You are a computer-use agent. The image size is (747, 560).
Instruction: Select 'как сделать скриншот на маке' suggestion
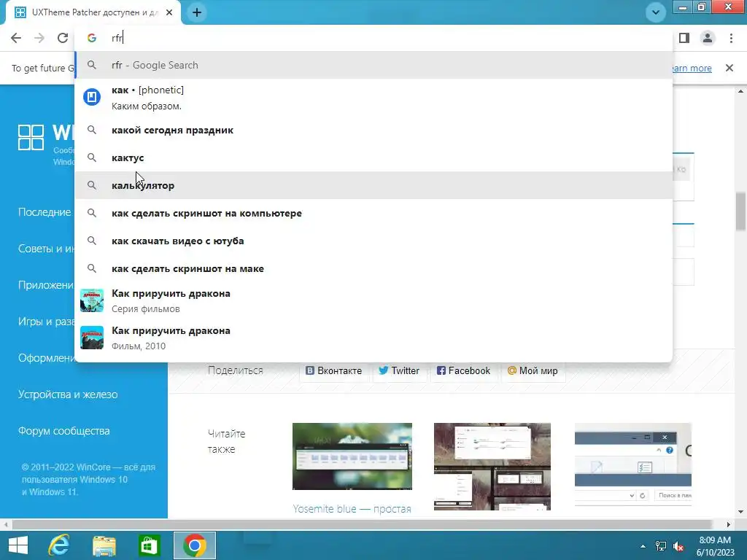(x=373, y=268)
